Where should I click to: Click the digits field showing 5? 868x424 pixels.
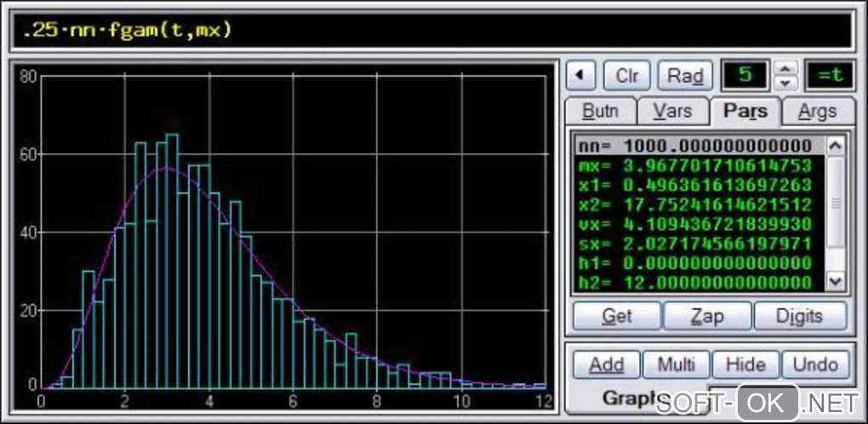(745, 75)
